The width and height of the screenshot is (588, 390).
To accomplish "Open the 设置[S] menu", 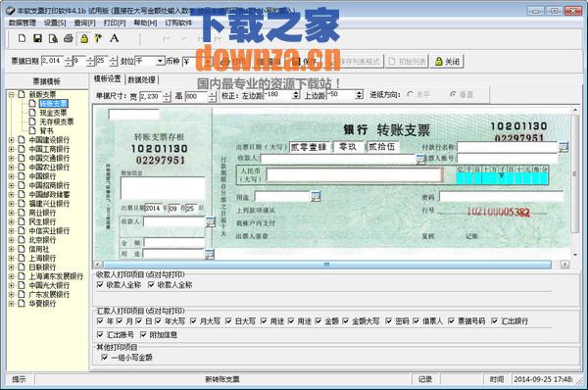I will tap(55, 23).
